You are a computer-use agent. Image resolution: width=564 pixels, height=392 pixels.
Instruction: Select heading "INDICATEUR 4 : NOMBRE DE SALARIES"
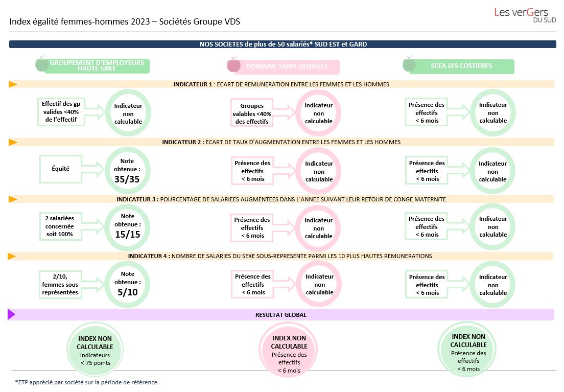click(x=280, y=256)
